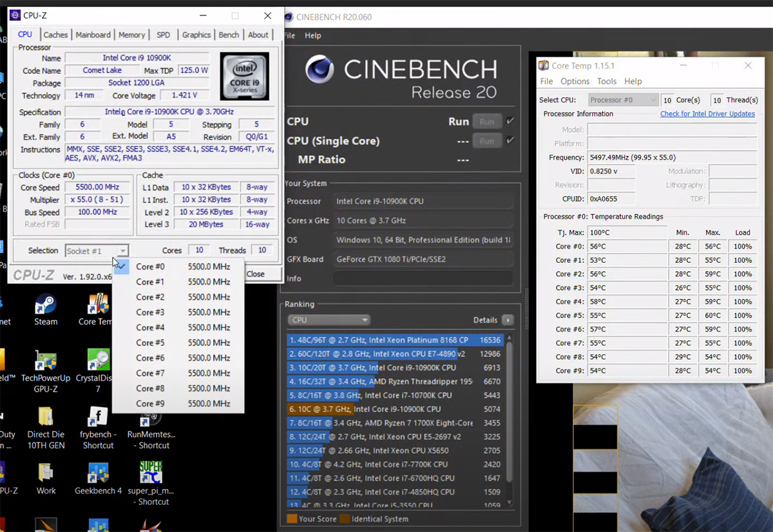Screen dimensions: 773x532
Task: Select Core #2 in the core list
Action: click(x=178, y=297)
